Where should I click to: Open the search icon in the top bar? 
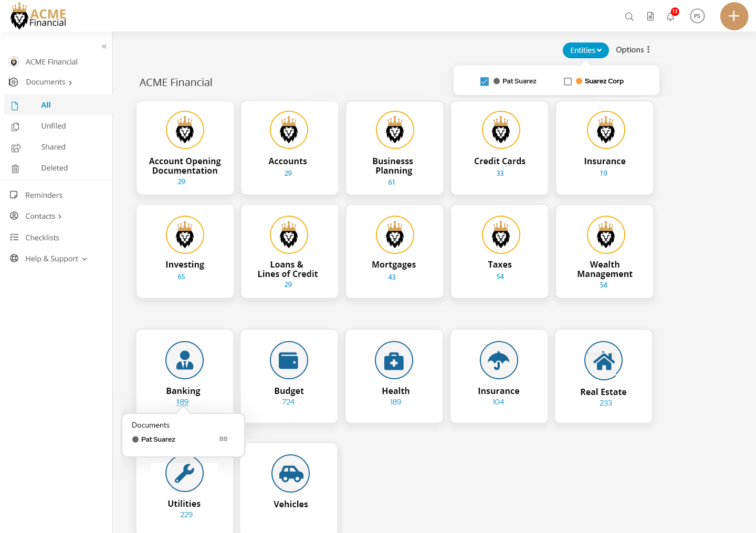pyautogui.click(x=629, y=16)
